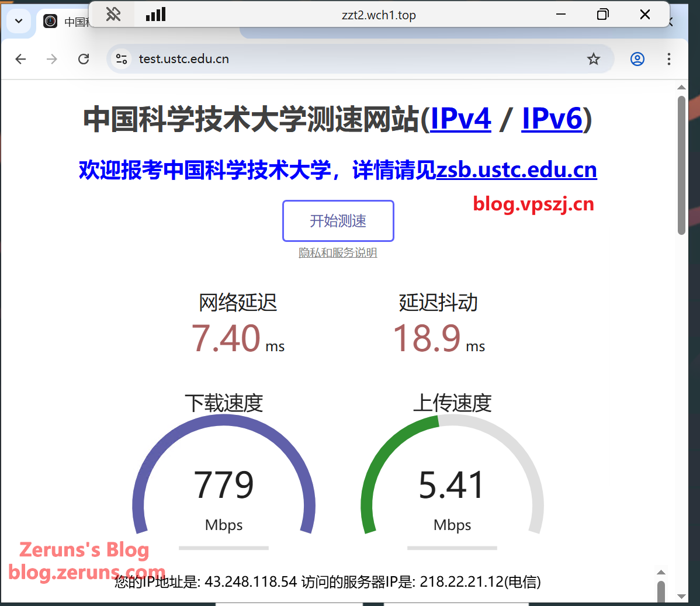Restore down the zzt2.wch1.top remote window

(602, 15)
